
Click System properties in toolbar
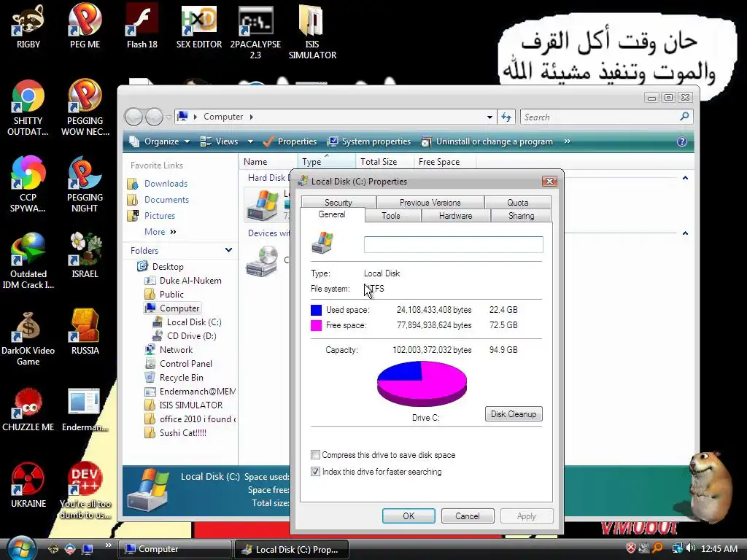[x=369, y=141]
